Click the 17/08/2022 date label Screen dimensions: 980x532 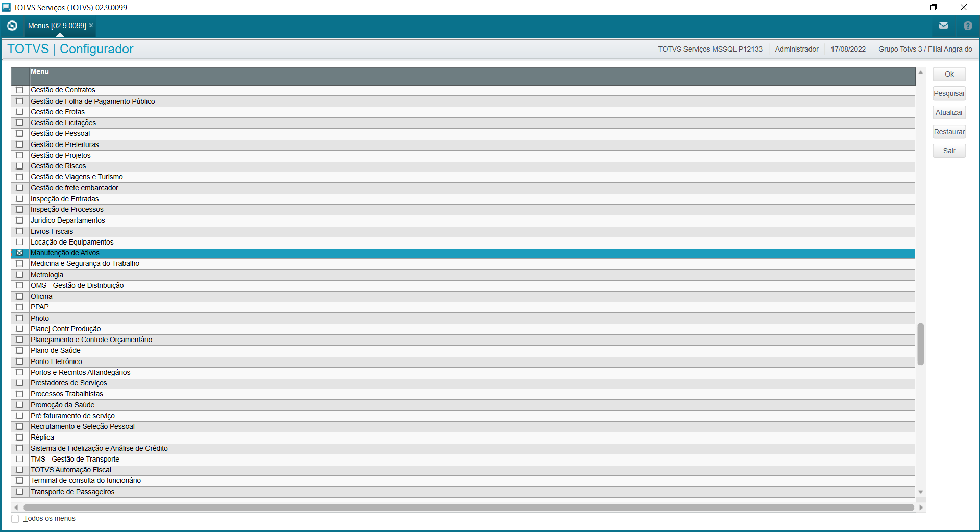(x=848, y=50)
